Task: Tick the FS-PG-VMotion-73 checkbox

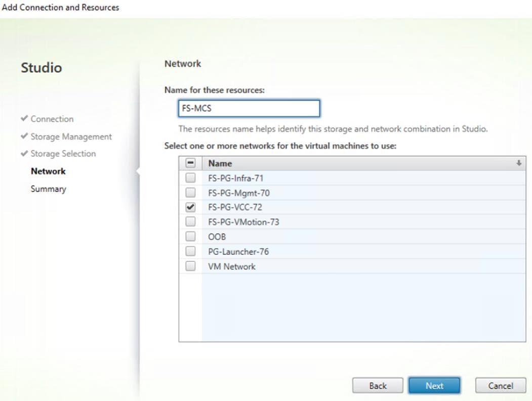Action: [190, 221]
